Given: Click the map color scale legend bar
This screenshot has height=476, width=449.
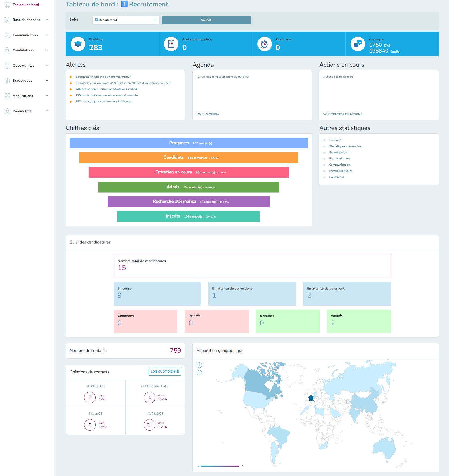Looking at the screenshot, I should (220, 466).
